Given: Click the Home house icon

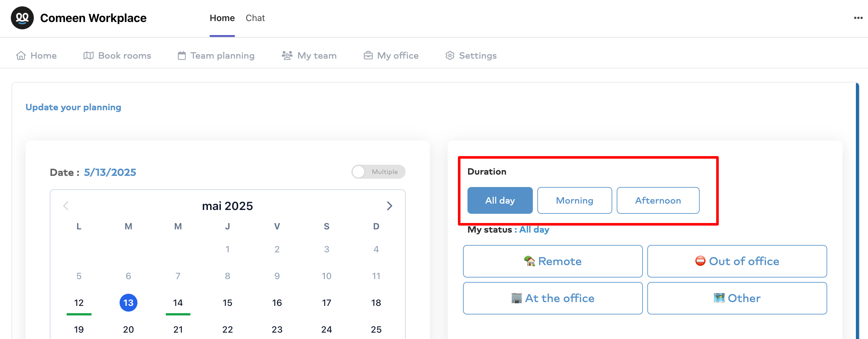Looking at the screenshot, I should click(21, 55).
